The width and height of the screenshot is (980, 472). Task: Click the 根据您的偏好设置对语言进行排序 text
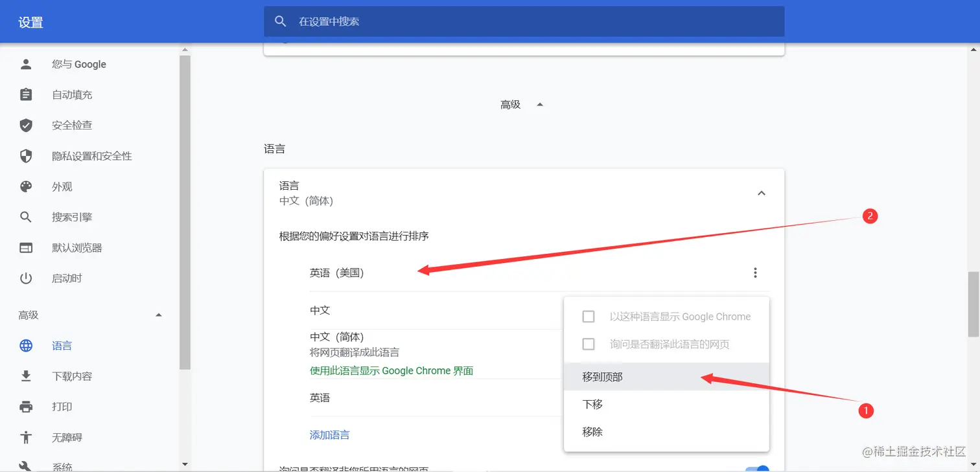tap(354, 236)
